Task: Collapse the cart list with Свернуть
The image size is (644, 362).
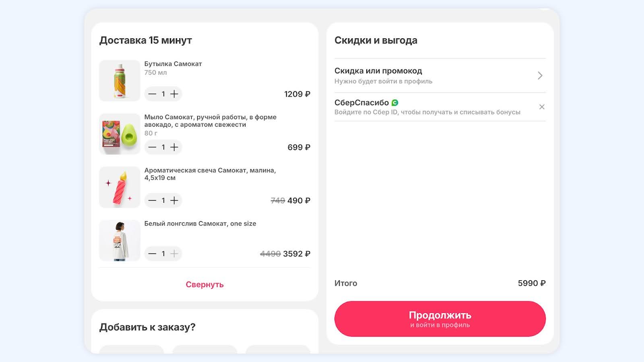Action: click(x=204, y=284)
